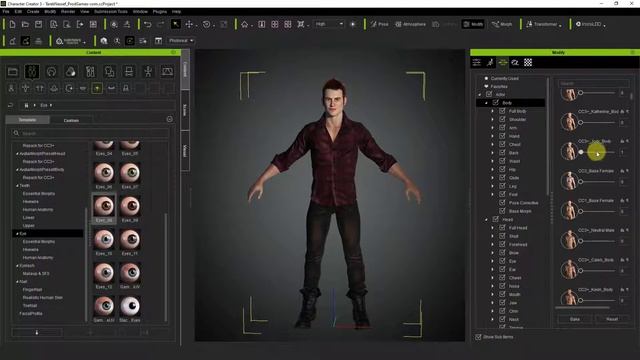The height and width of the screenshot is (360, 640).
Task: Toggle the Chest checkbox in morph tree
Action: (502, 144)
